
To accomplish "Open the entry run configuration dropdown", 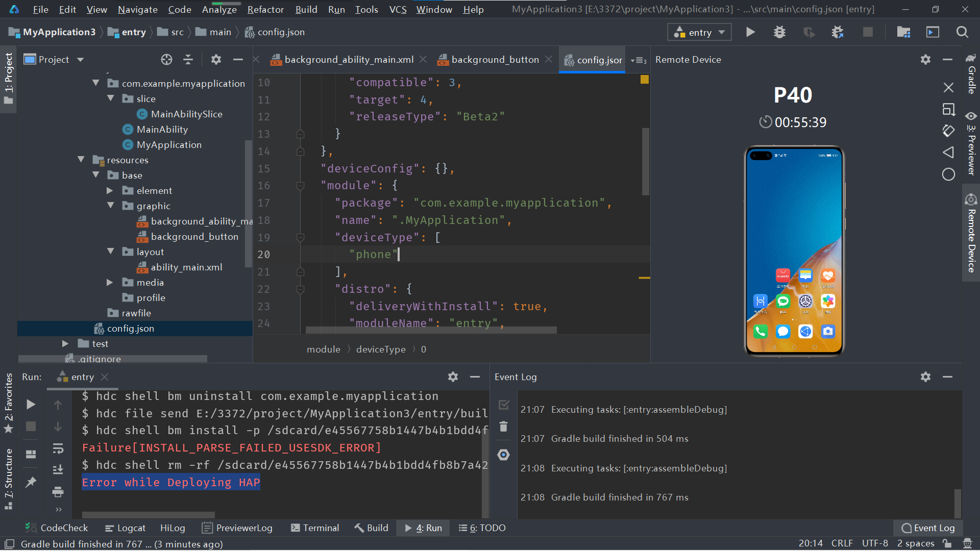I will (x=699, y=32).
